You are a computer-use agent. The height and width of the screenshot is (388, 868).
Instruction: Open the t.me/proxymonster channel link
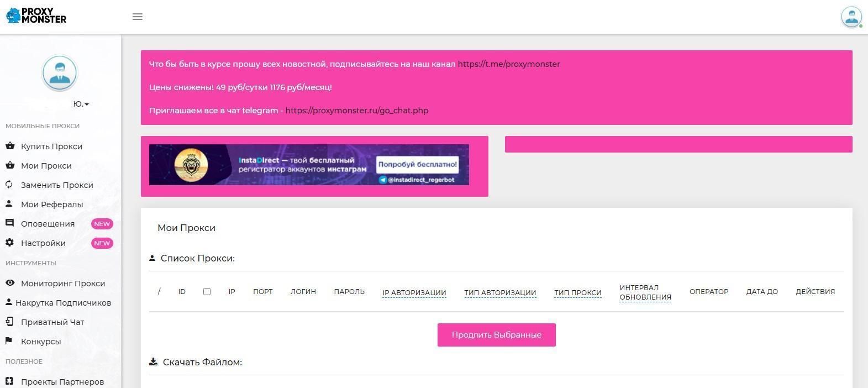[x=509, y=64]
